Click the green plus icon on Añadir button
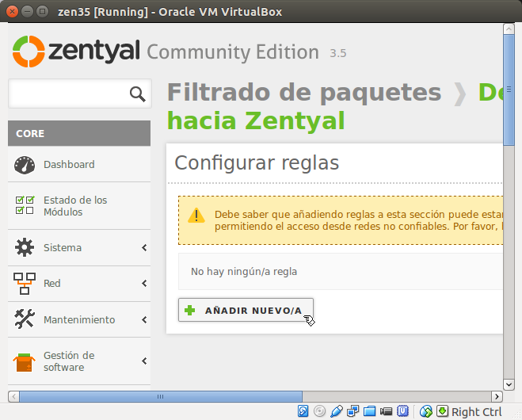 click(x=190, y=310)
